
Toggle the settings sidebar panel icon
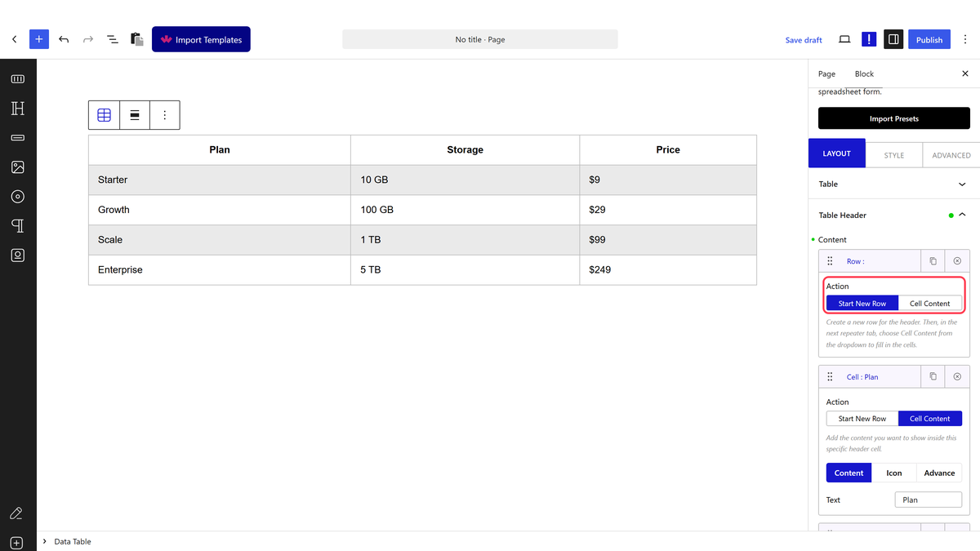893,39
